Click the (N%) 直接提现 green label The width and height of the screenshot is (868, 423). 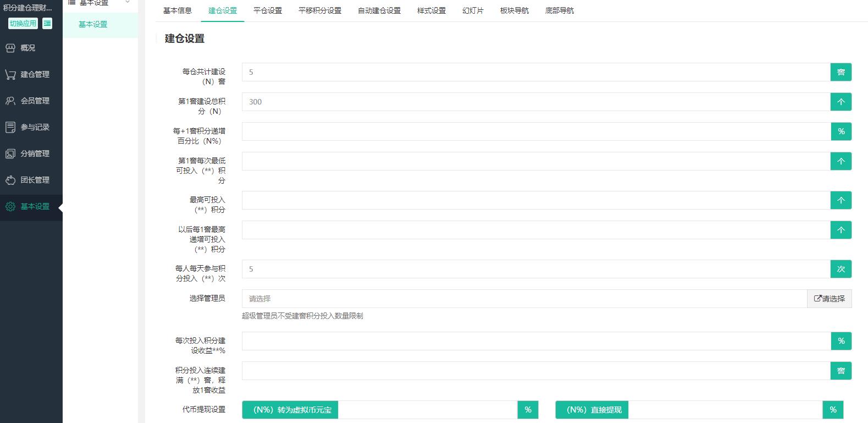pos(592,410)
